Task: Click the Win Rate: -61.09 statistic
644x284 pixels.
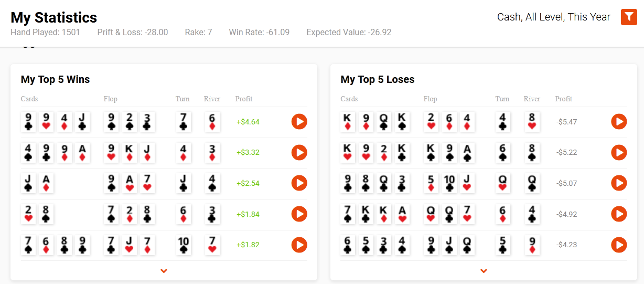Action: (x=259, y=33)
